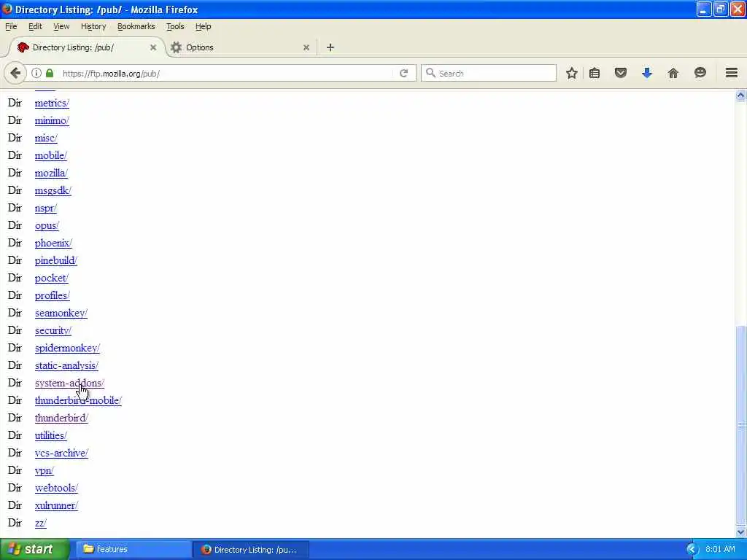
Task: Open the thunderbird-mobile/ directory link
Action: (78, 400)
